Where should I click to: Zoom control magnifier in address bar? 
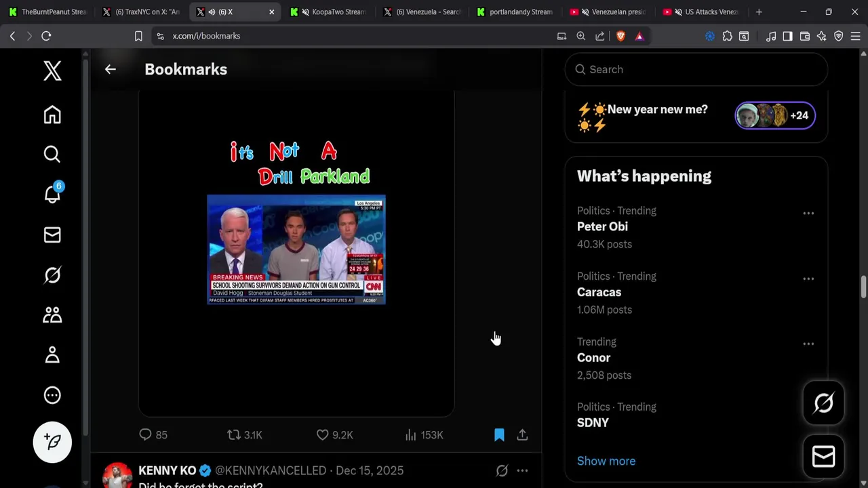(x=581, y=36)
